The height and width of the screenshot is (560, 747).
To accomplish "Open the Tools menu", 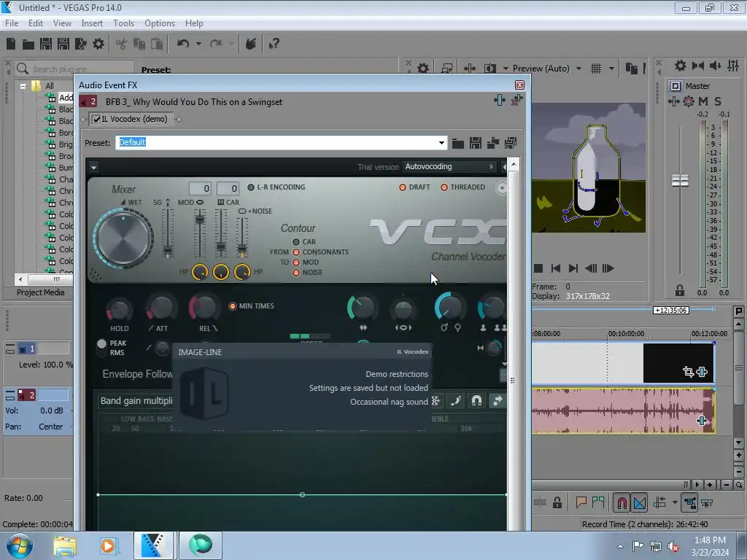I will pyautogui.click(x=123, y=23).
